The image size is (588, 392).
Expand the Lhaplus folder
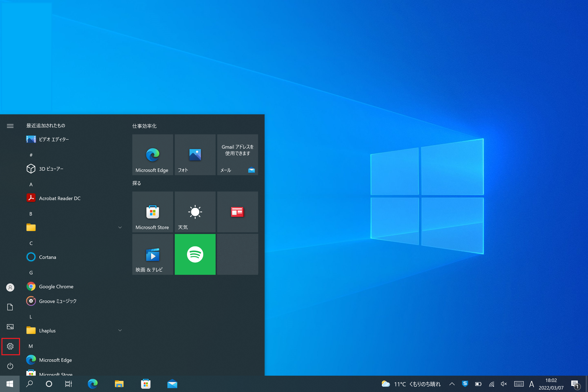point(74,331)
